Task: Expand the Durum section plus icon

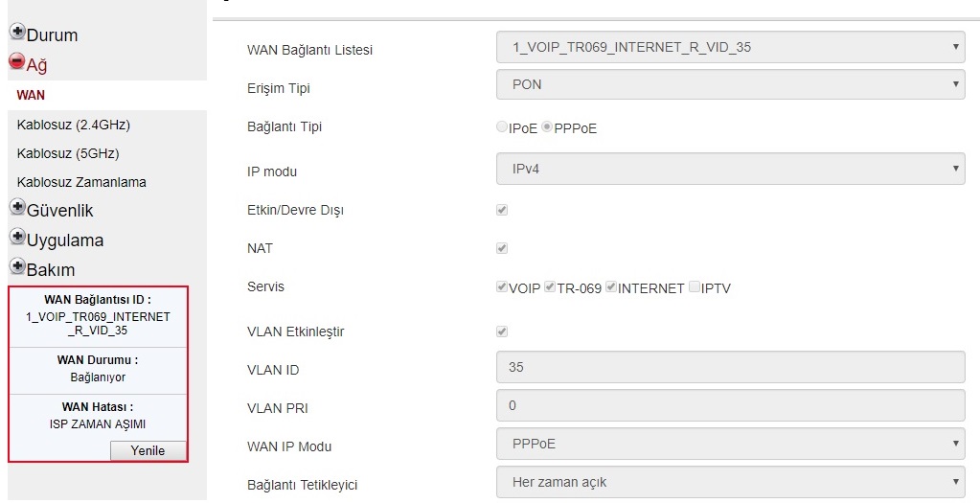Action: pyautogui.click(x=17, y=33)
